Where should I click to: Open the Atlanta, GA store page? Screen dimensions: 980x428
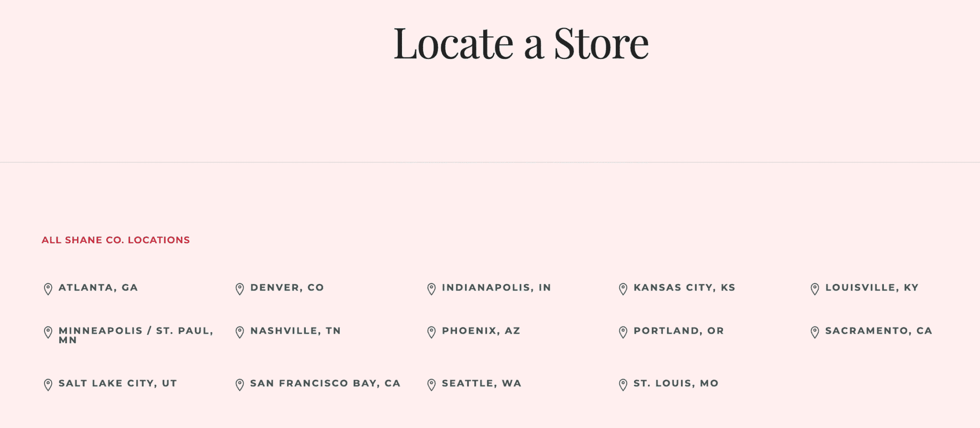point(98,288)
